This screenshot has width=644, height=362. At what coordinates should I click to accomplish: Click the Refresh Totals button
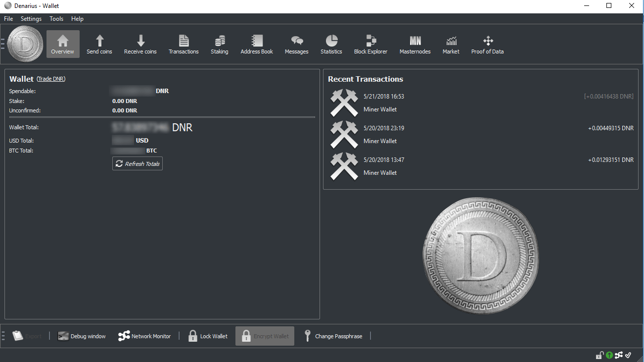(x=137, y=163)
